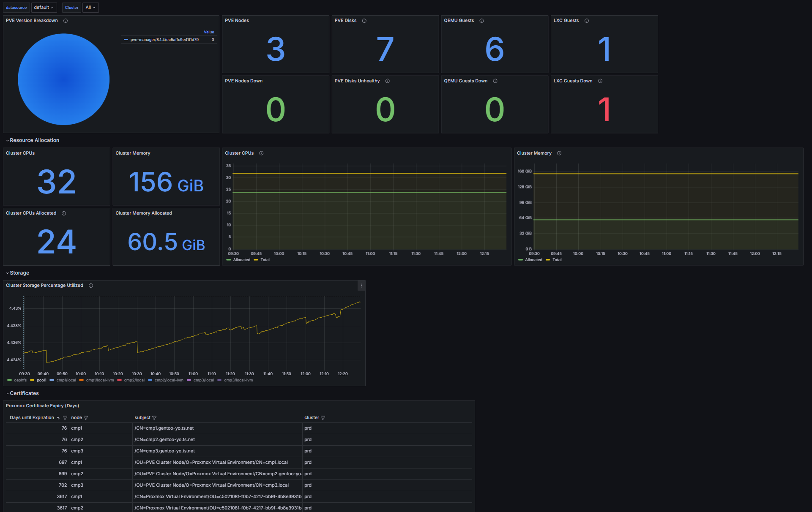Image resolution: width=812 pixels, height=512 pixels.
Task: Click pve-manager legend color swatch
Action: tap(126, 40)
